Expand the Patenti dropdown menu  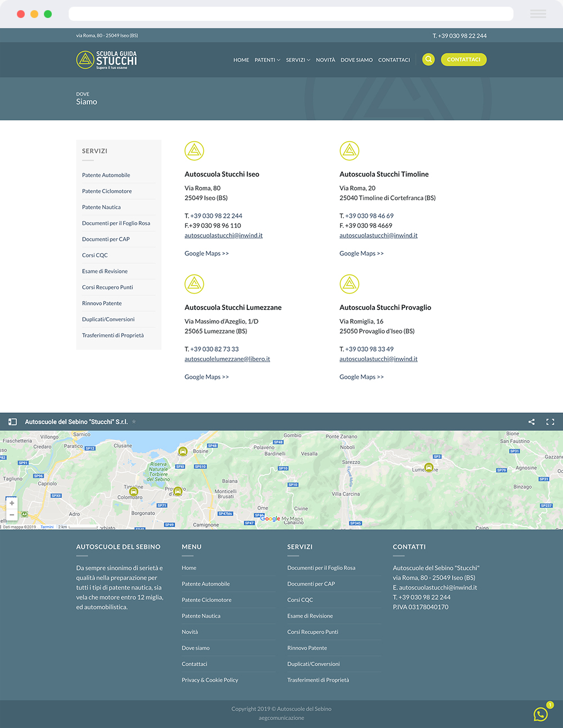point(267,60)
